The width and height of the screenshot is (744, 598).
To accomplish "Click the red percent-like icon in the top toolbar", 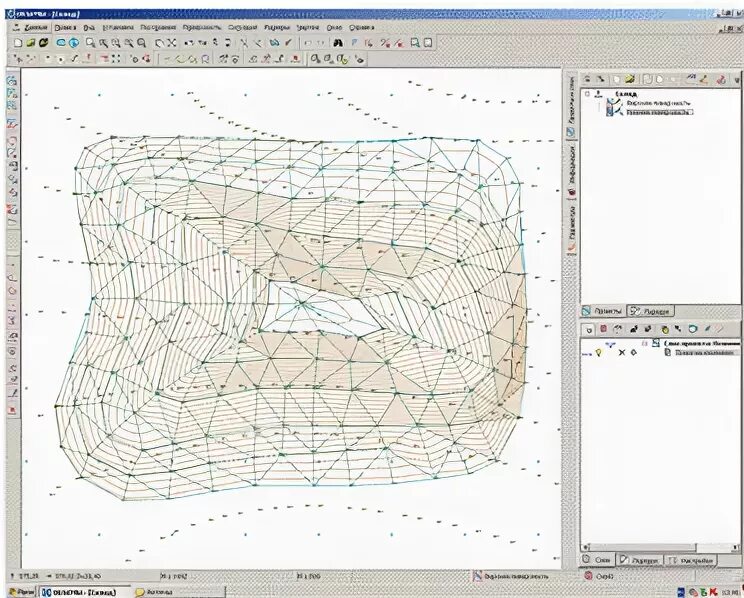I will [385, 43].
